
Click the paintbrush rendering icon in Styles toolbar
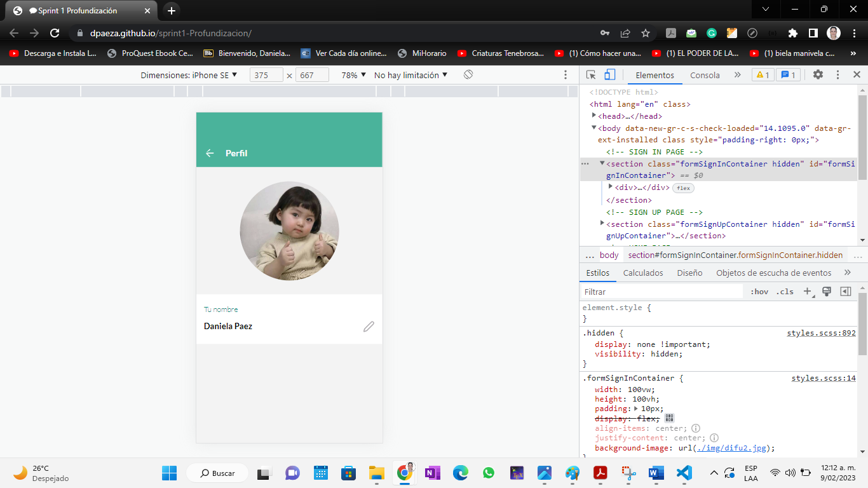(827, 291)
